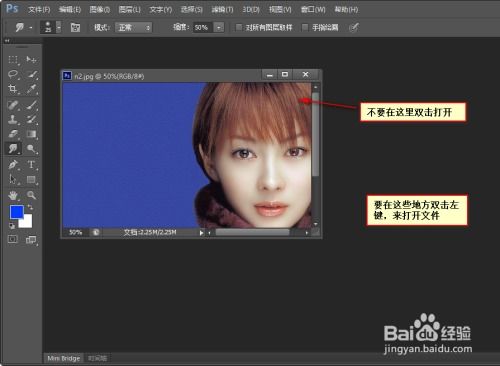Open the 帮助(H) menu
The image size is (500, 366).
pyautogui.click(x=346, y=9)
